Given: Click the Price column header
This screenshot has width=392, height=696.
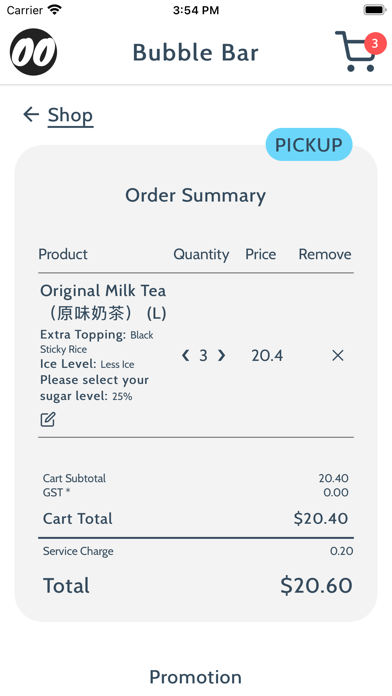Looking at the screenshot, I should (261, 254).
